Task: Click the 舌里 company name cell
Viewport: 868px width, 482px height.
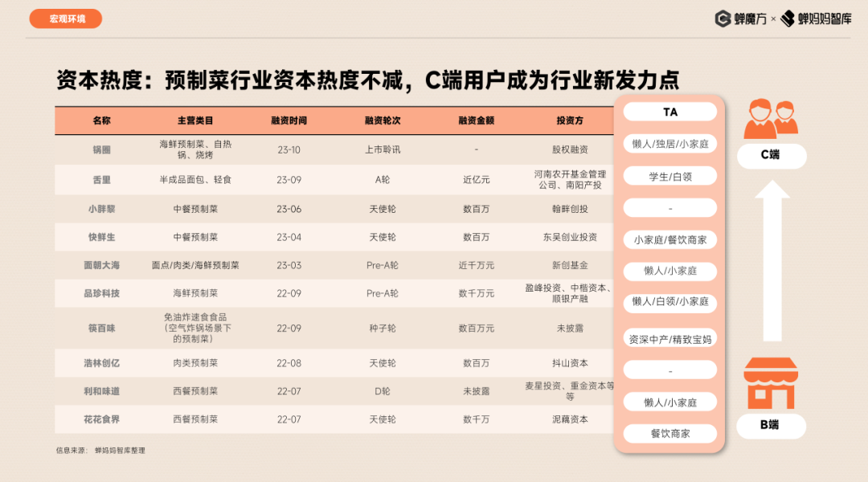Action: 101,180
